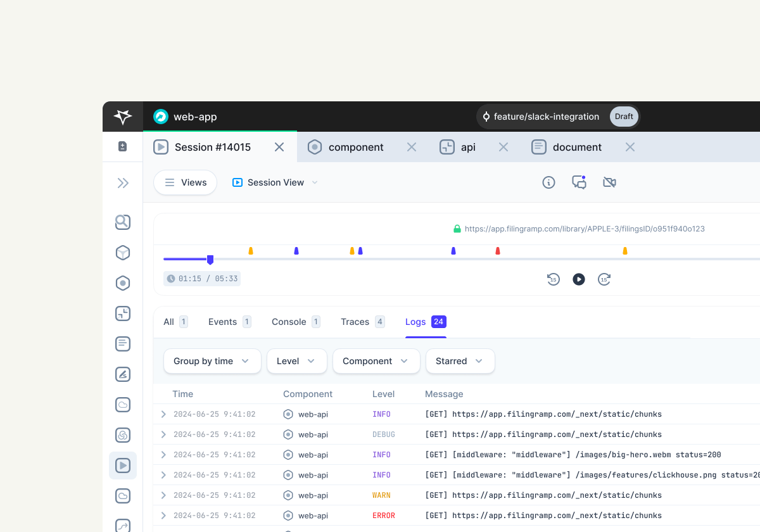Image resolution: width=760 pixels, height=532 pixels.
Task: Click the web-api hexagon icon in the DEBUG row
Action: 288,434
